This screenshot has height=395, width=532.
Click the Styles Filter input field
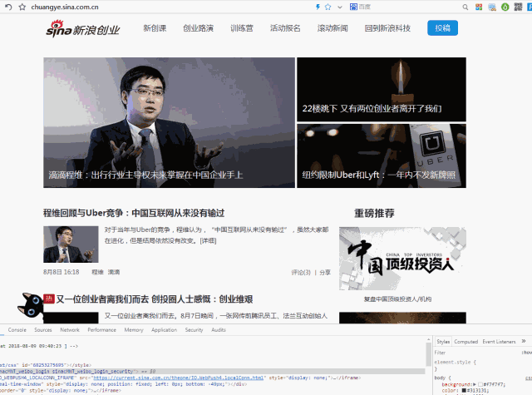[x=475, y=353]
